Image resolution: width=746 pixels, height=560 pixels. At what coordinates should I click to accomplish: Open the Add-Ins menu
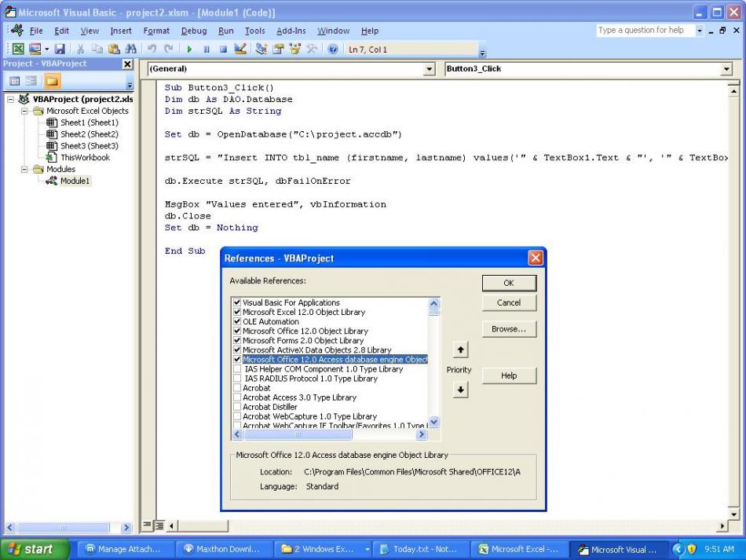[x=291, y=31]
